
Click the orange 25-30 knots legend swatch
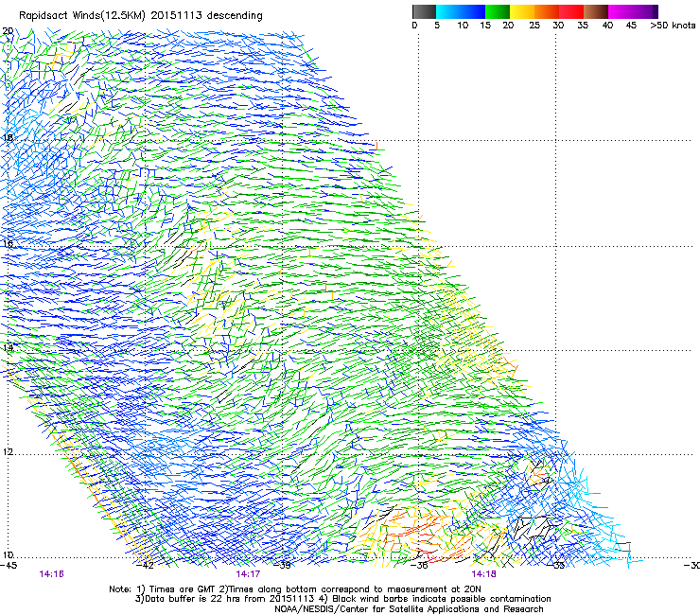[x=547, y=11]
